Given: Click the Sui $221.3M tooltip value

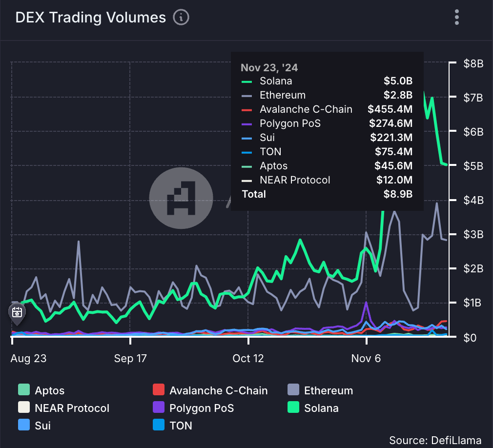Looking at the screenshot, I should coord(391,138).
